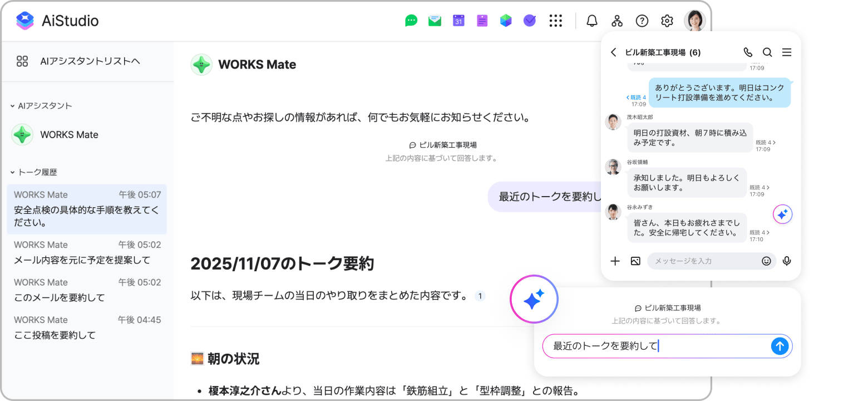Open the apps grid launcher
868x401 pixels.
555,21
